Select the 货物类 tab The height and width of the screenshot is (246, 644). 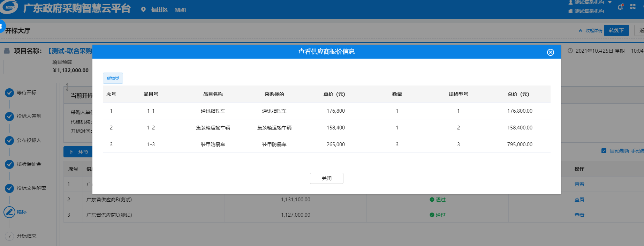pos(113,78)
